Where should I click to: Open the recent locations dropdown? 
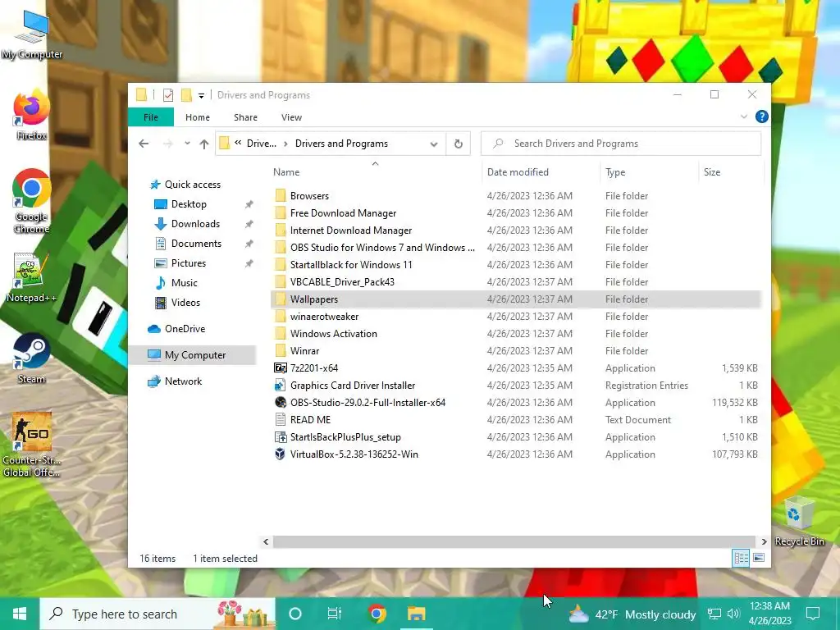coord(187,144)
